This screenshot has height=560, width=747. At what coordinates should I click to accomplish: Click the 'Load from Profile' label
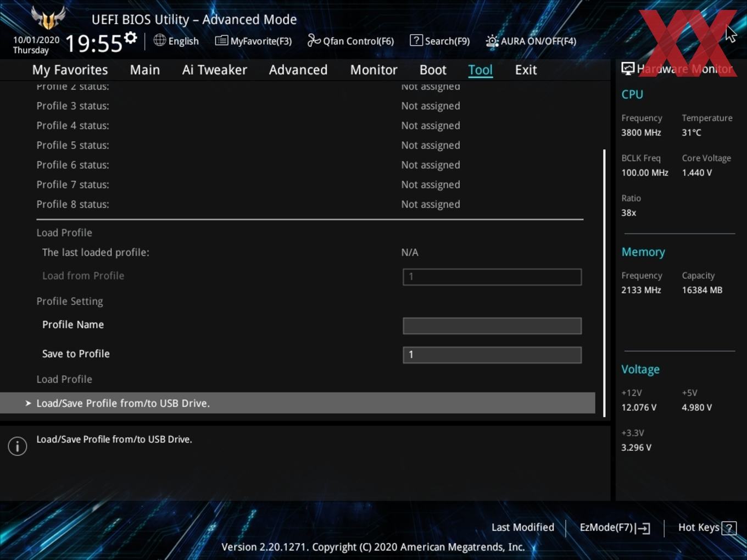(x=83, y=276)
